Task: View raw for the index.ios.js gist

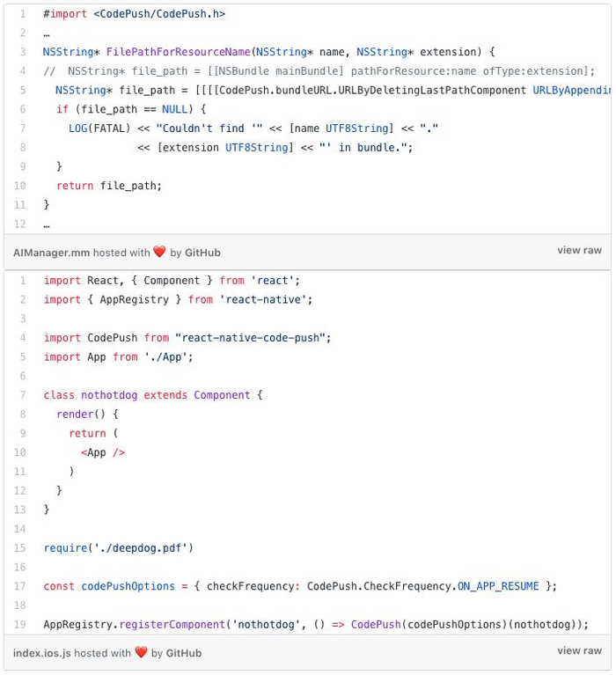Action: click(x=579, y=651)
